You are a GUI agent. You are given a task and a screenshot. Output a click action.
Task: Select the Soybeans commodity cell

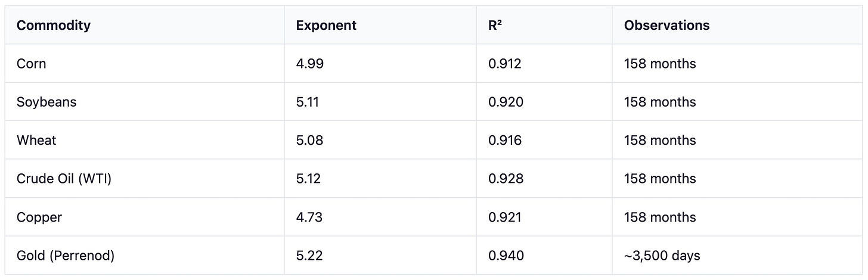(x=46, y=102)
